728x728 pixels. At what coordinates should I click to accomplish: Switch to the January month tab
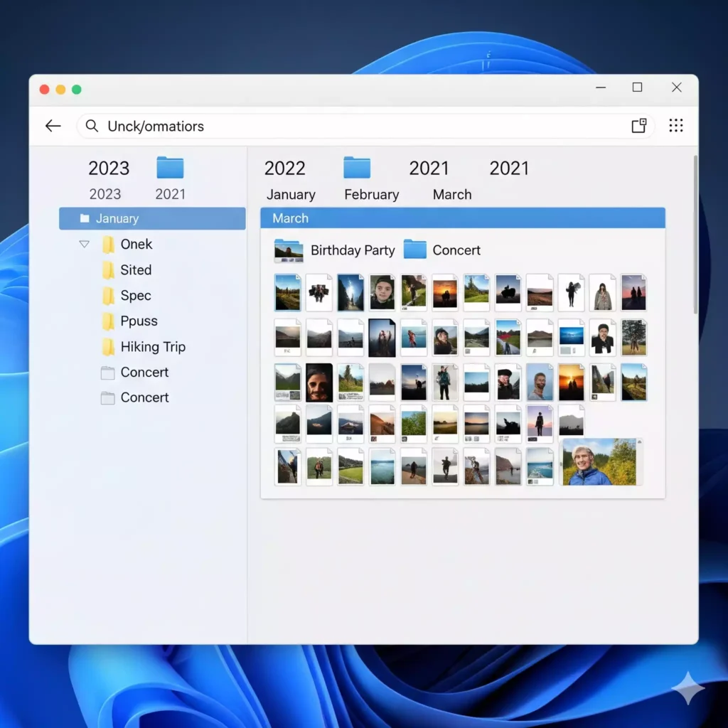291,195
